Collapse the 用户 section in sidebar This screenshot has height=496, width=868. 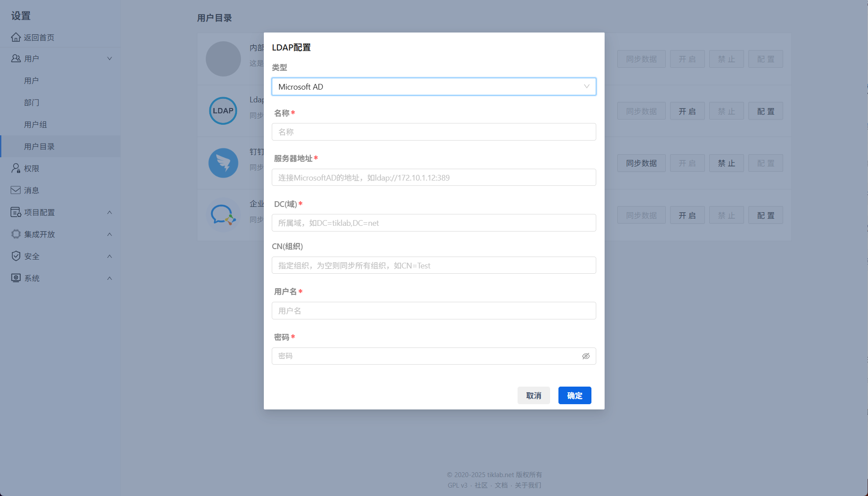[109, 58]
